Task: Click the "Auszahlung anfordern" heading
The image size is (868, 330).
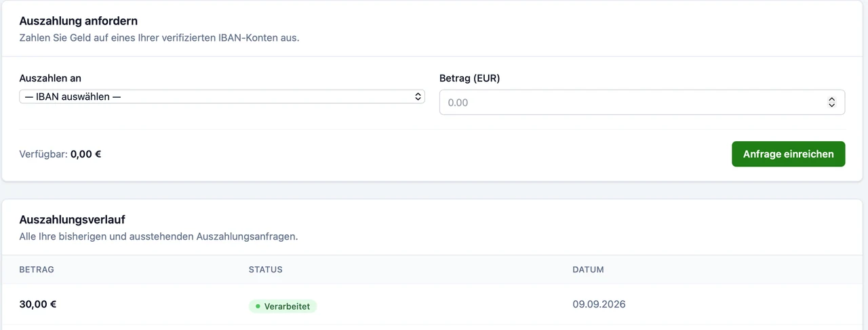Action: (79, 21)
